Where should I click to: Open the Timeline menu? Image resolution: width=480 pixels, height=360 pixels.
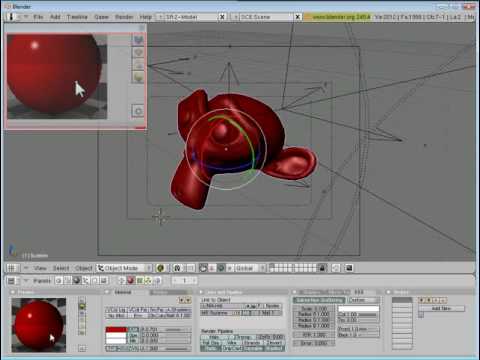click(77, 17)
